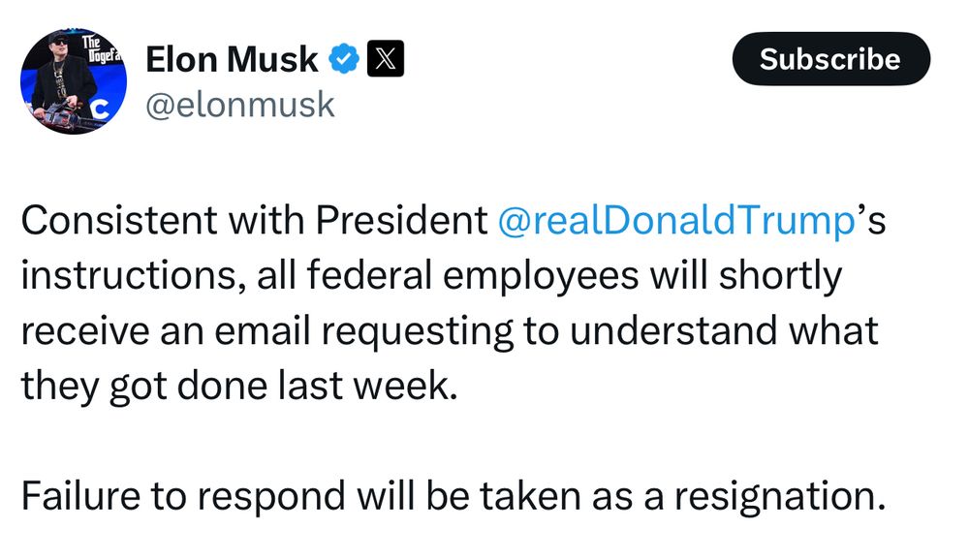
Task: Open the @realDonaldTrump mention link
Action: click(x=676, y=222)
